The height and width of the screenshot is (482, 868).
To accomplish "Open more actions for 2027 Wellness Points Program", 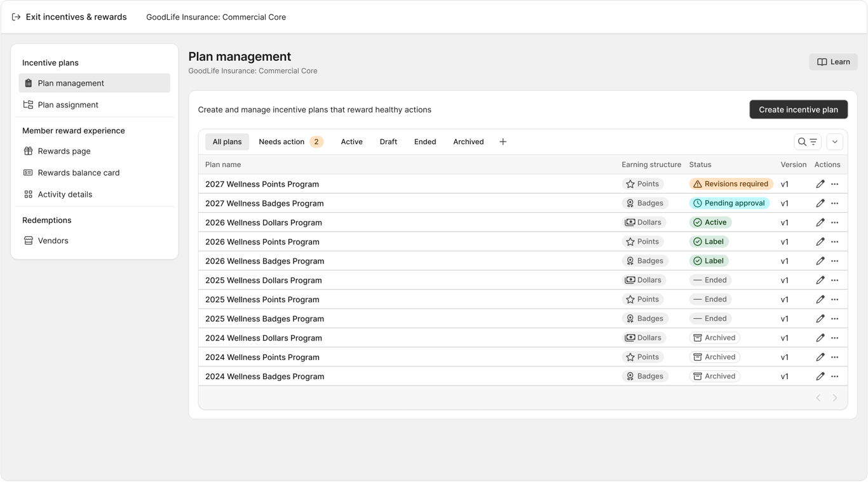I will click(x=835, y=184).
